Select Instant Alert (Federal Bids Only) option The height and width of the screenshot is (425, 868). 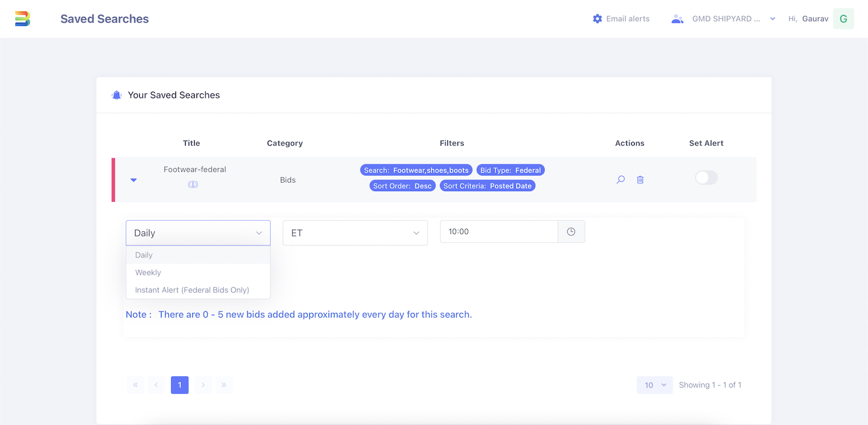pos(193,290)
